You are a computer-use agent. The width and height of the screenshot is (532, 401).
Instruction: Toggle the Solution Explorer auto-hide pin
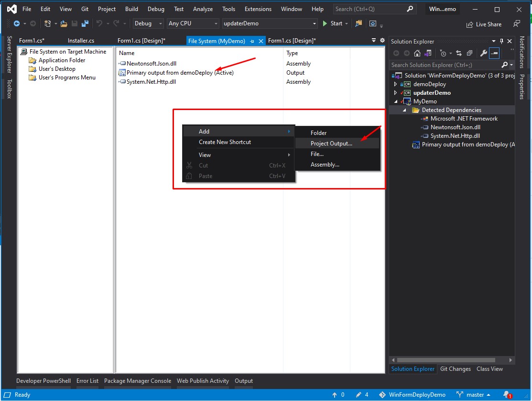[501, 42]
